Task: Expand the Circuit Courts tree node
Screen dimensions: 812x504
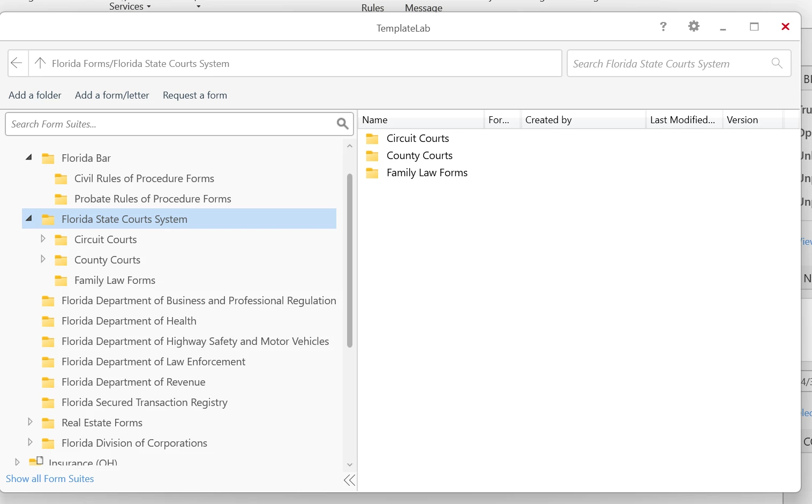Action: pos(43,239)
